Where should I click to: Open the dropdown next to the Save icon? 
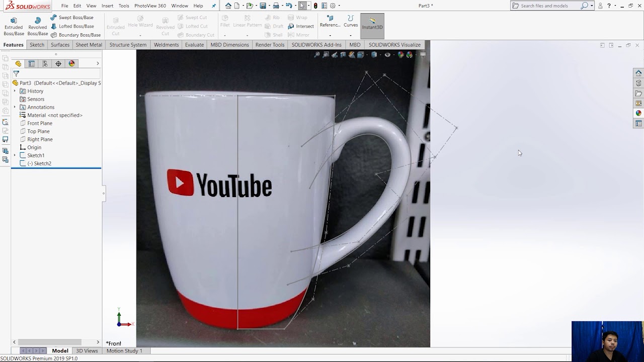[268, 6]
